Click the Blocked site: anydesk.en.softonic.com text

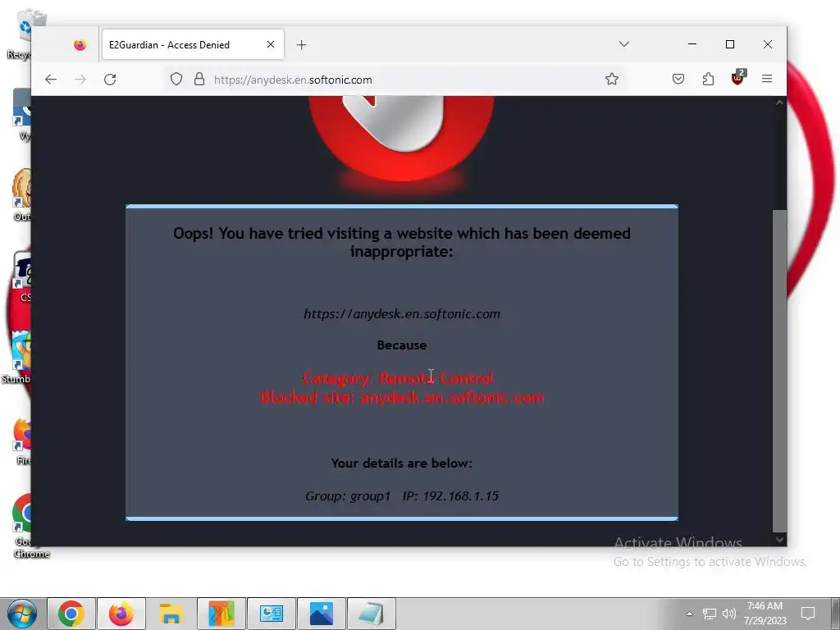coord(402,398)
